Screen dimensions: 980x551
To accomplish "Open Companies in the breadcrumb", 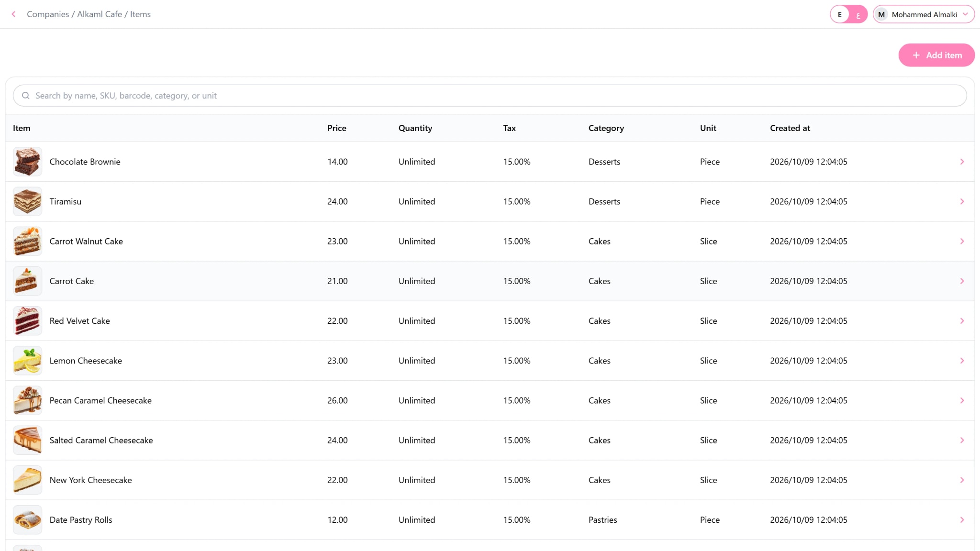I will pyautogui.click(x=48, y=14).
